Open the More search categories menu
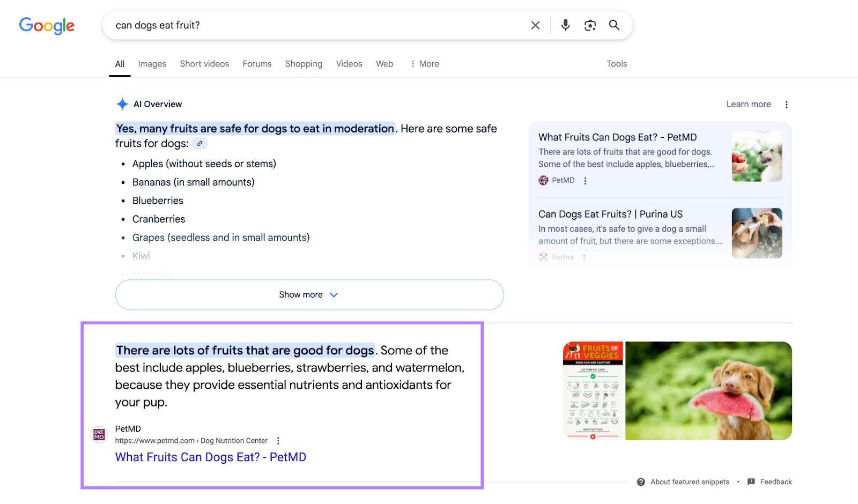 pos(424,63)
